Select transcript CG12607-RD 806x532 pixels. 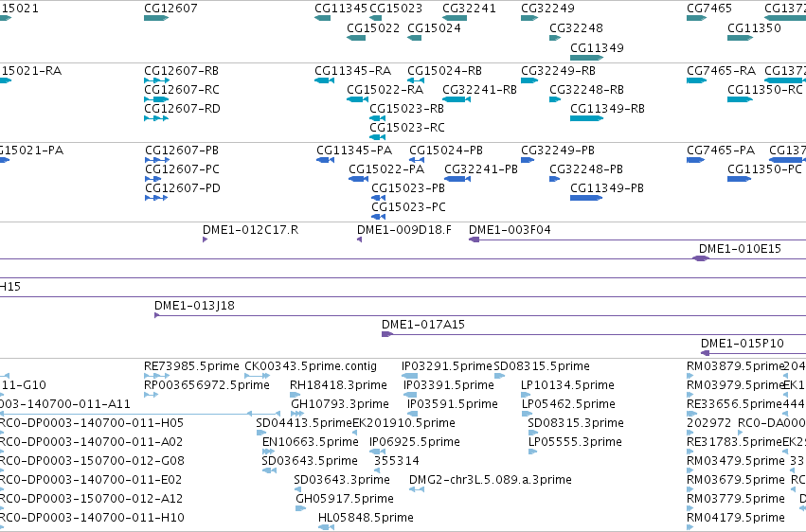(x=182, y=109)
